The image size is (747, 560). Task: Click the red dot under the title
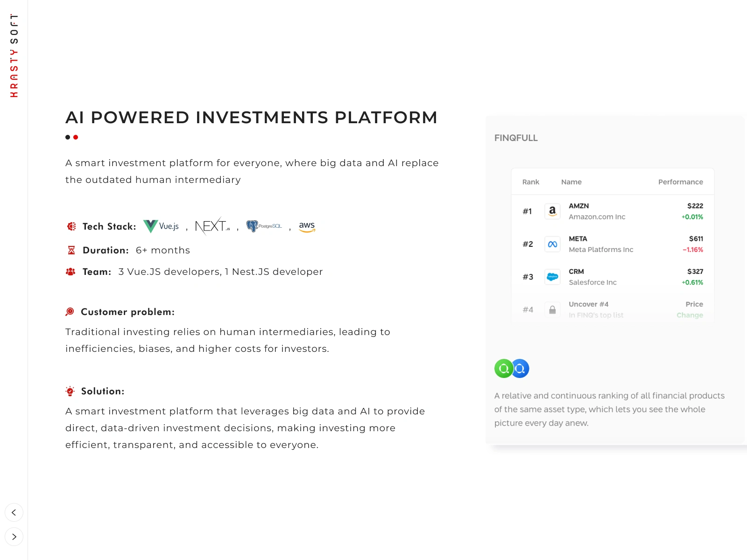(x=76, y=137)
